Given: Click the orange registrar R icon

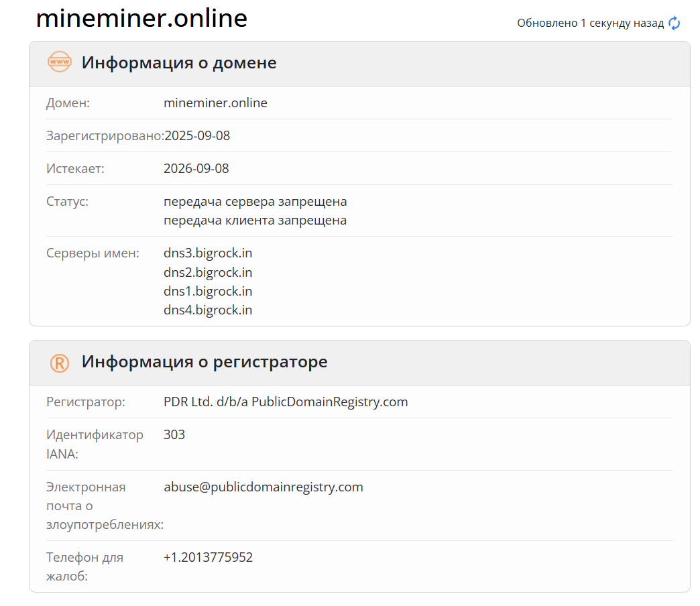Looking at the screenshot, I should pos(59,363).
